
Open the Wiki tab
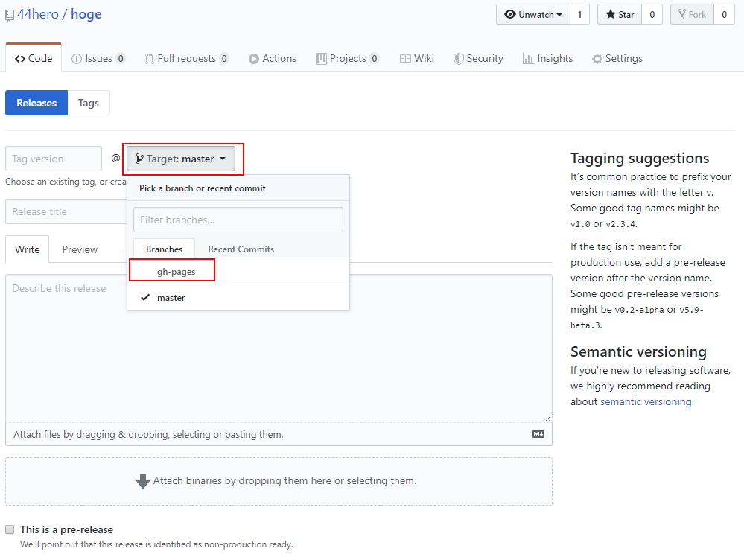(416, 58)
